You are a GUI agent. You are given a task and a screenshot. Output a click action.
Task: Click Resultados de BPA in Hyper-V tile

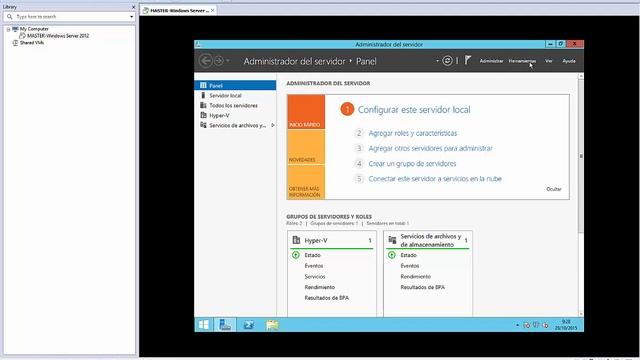coord(327,298)
